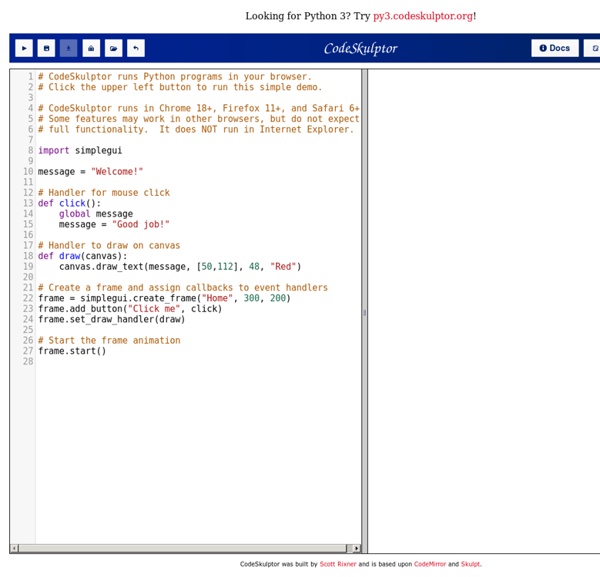Click comment "# Handler to draw on canvas"
The width and height of the screenshot is (600, 577).
[109, 245]
